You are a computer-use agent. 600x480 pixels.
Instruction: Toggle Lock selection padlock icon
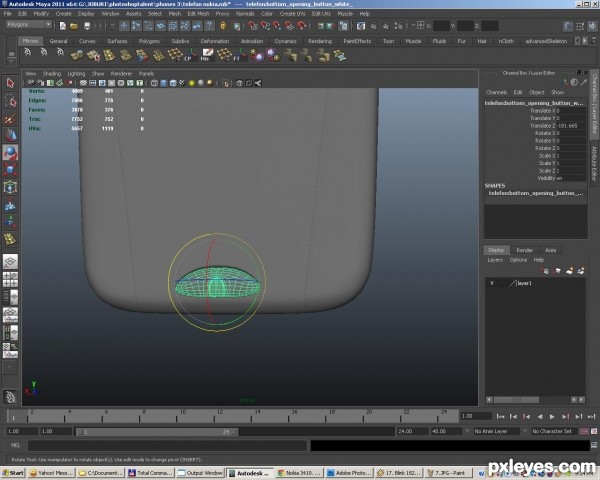click(223, 26)
